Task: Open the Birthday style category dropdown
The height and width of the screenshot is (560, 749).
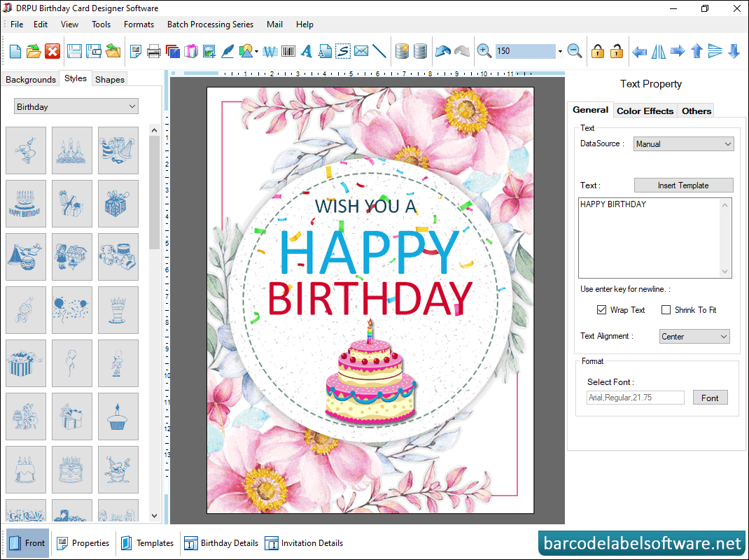Action: pos(76,106)
